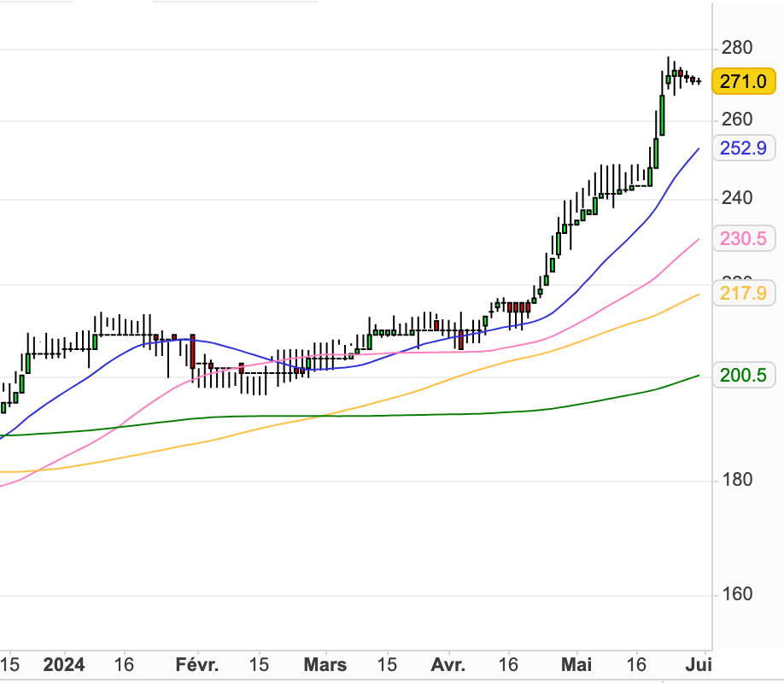Click the 260 price axis label
Viewport: 784px width, 683px height.
737,120
